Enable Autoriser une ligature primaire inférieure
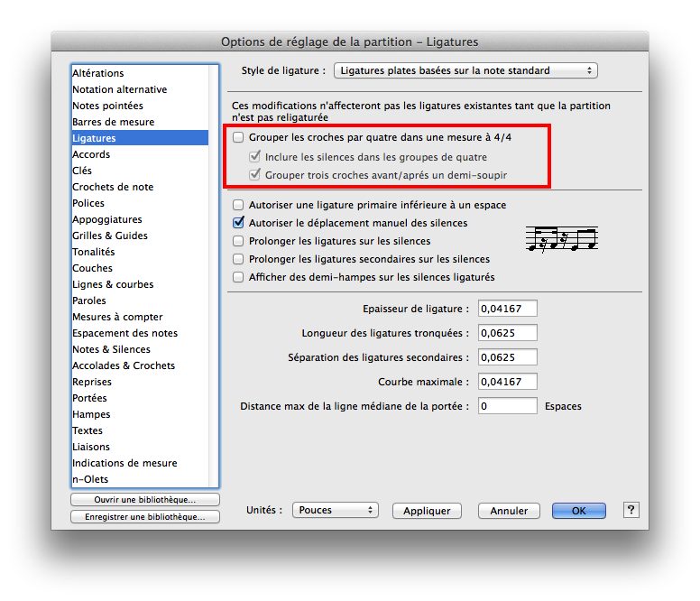 coord(239,205)
